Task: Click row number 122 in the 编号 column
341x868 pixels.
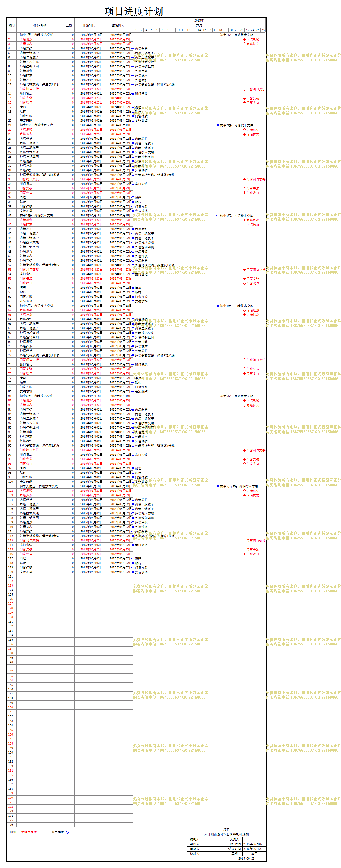Action: click(x=11, y=581)
